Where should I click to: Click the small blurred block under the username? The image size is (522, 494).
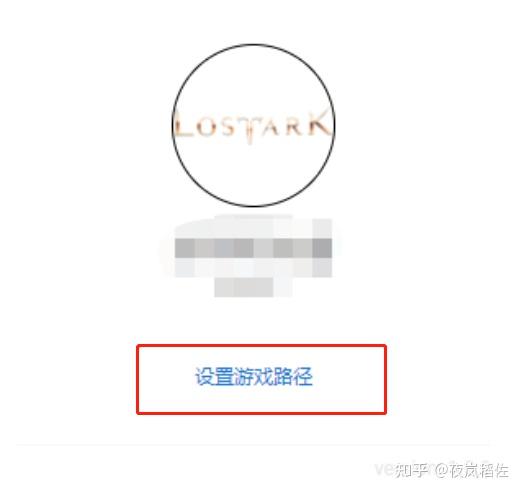(x=253, y=287)
